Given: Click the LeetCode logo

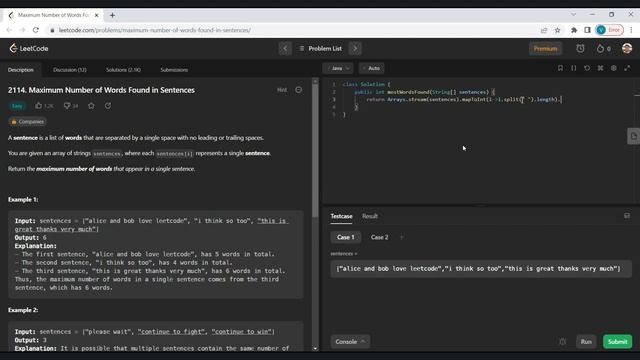Looking at the screenshot, I should coord(29,49).
